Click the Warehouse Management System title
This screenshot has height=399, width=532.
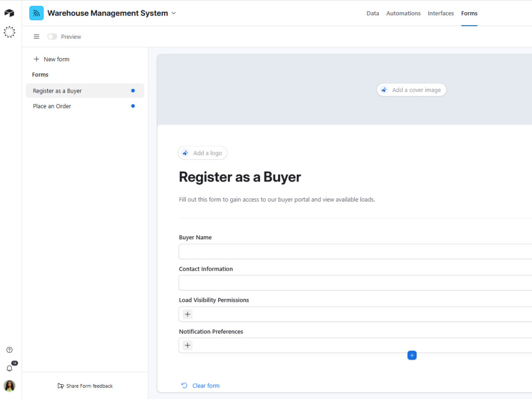coord(107,13)
